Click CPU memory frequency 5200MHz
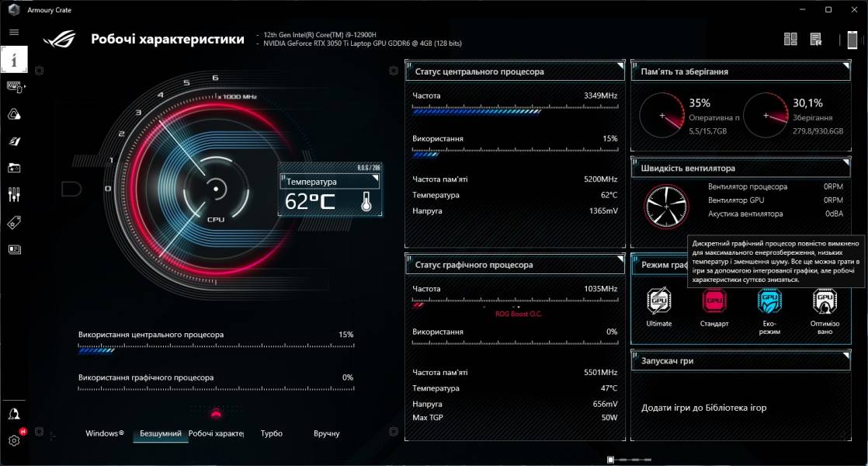868x466 pixels. tap(601, 179)
